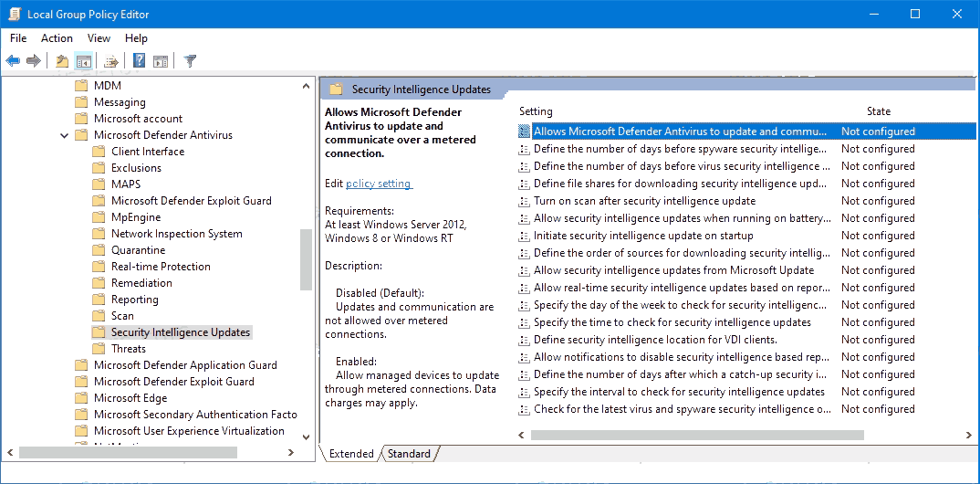This screenshot has height=484, width=980.
Task: Select the Messaging tree folder
Action: click(120, 102)
